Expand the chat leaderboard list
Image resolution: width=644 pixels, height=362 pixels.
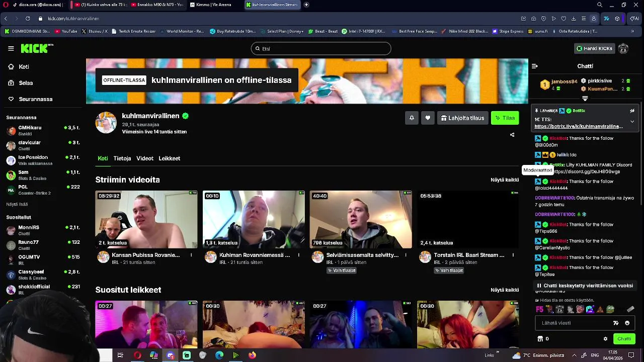[585, 99]
